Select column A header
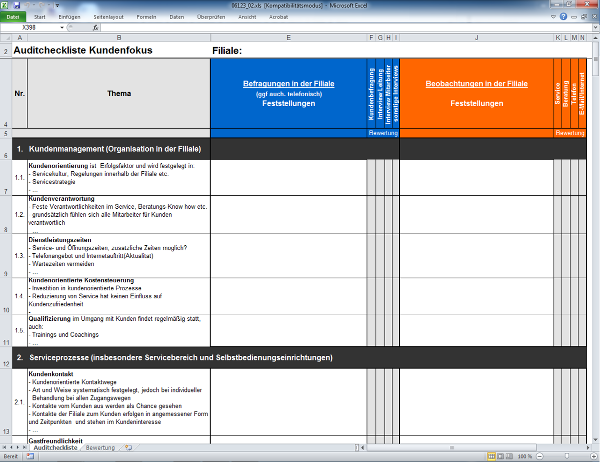 pos(20,38)
